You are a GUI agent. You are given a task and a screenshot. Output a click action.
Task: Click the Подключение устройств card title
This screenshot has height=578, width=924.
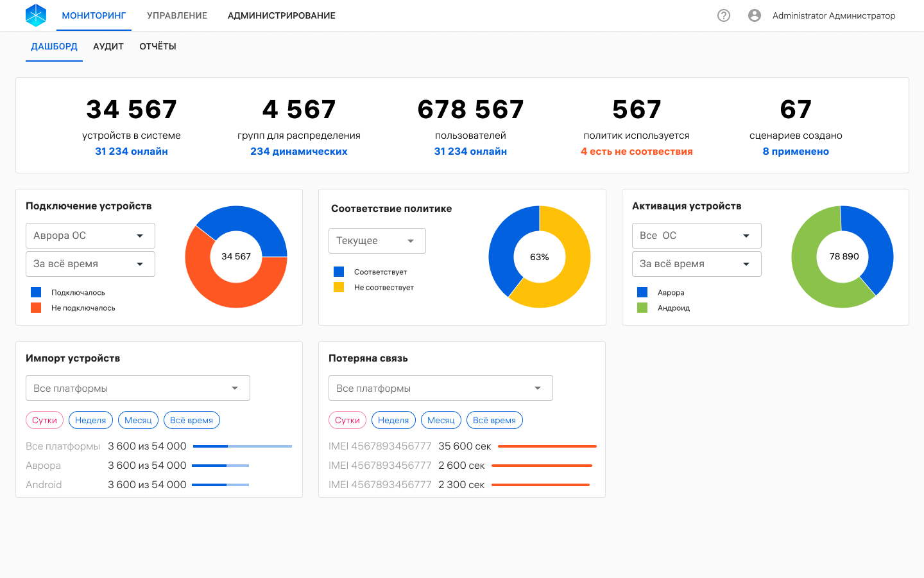[x=89, y=206]
